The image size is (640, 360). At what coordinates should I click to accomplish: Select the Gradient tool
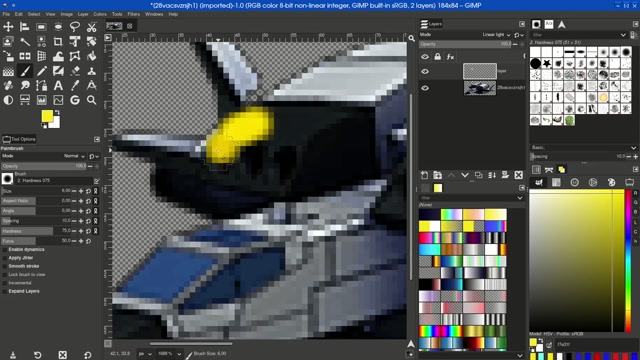(8, 71)
